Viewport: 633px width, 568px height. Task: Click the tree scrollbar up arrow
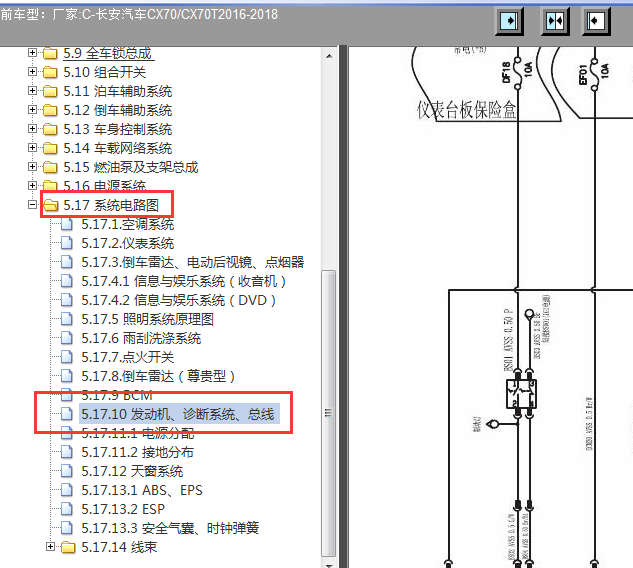(x=329, y=56)
